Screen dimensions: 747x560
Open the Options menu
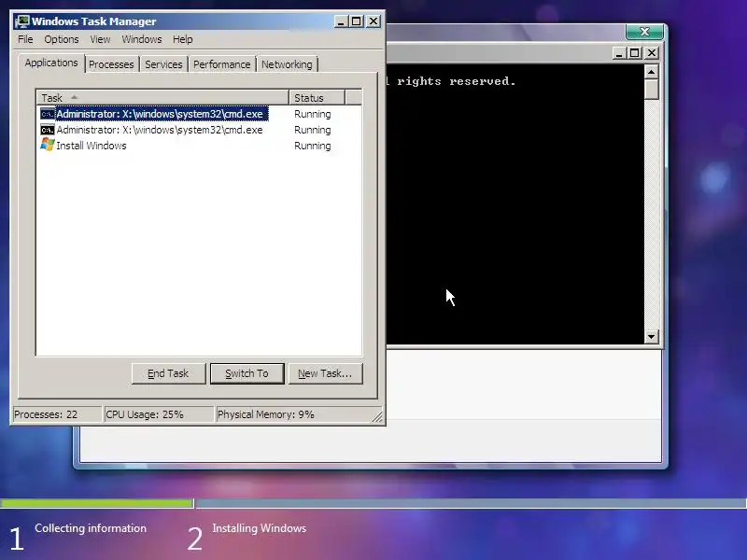tap(62, 39)
